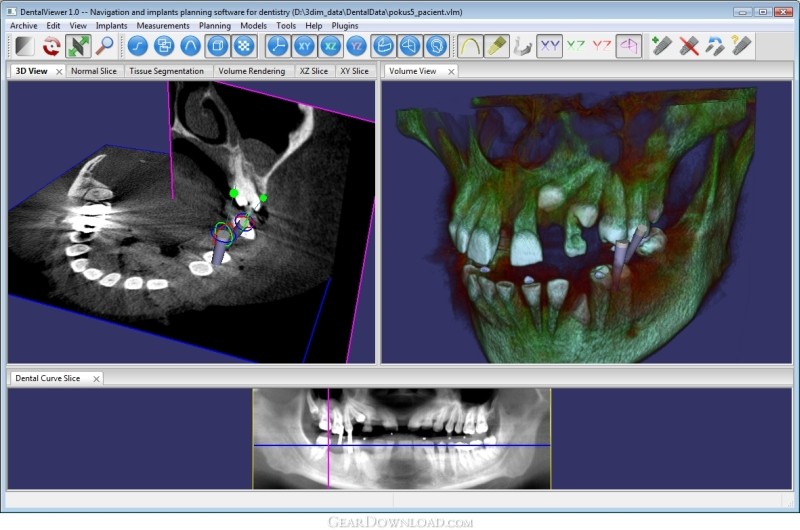Open the Planning menu
The width and height of the screenshot is (800, 530).
[x=214, y=26]
